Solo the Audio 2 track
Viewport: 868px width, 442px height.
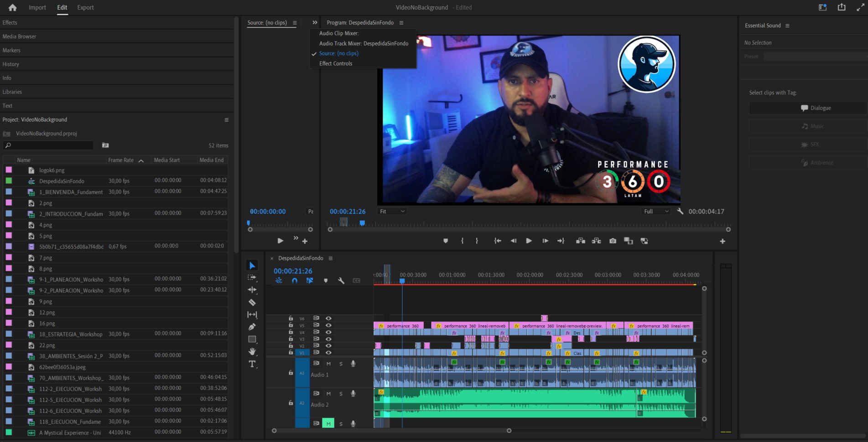point(341,394)
